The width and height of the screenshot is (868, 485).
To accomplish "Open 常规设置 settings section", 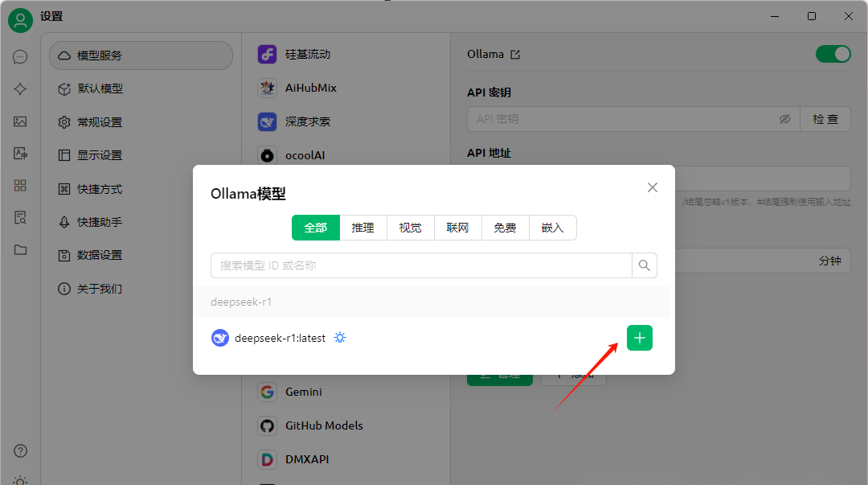I will (141, 122).
